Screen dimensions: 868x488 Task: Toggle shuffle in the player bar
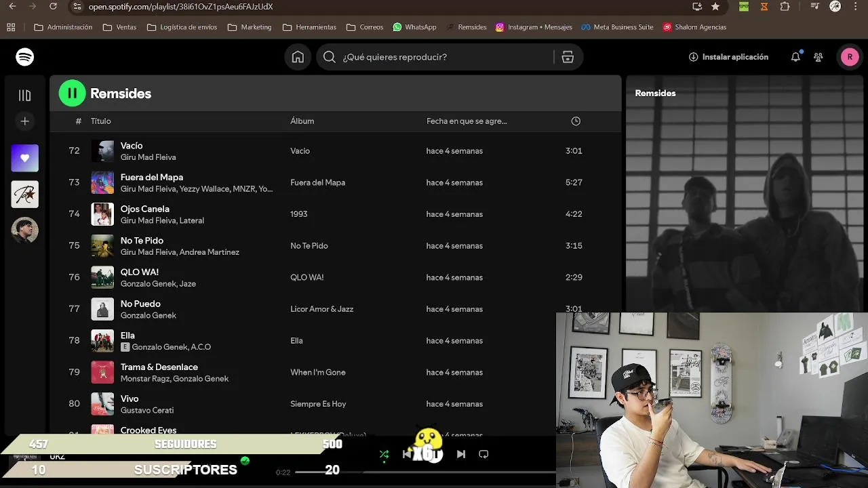pyautogui.click(x=384, y=454)
